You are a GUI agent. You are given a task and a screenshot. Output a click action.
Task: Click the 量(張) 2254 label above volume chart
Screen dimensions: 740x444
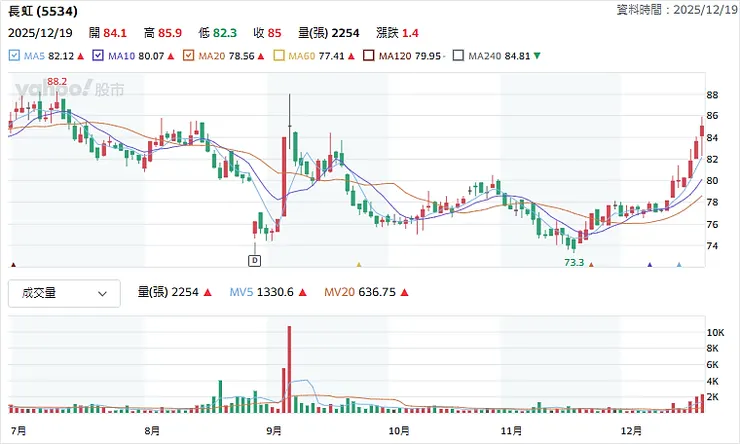click(168, 293)
